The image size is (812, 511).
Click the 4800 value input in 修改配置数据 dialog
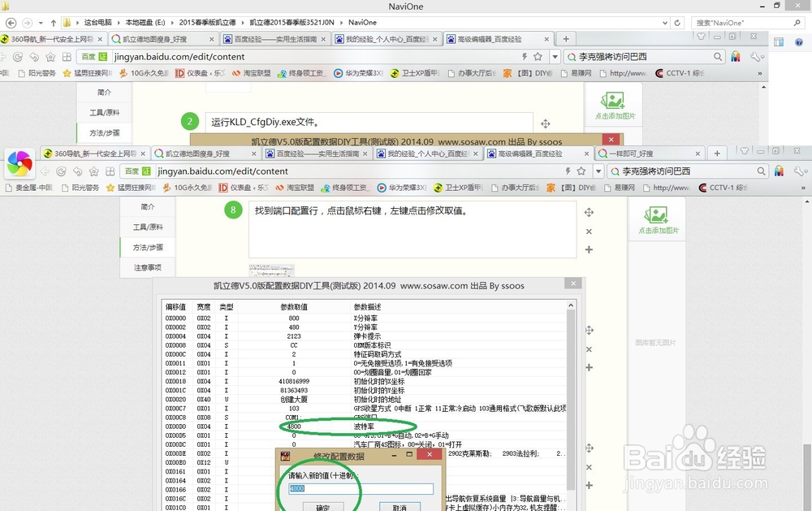coord(361,488)
